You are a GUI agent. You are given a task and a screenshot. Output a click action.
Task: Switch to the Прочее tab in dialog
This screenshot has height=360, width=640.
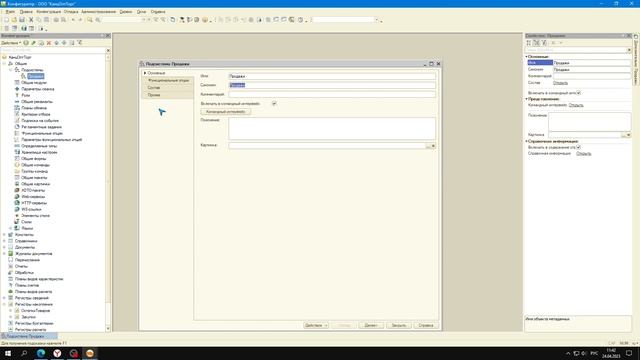[x=154, y=95]
